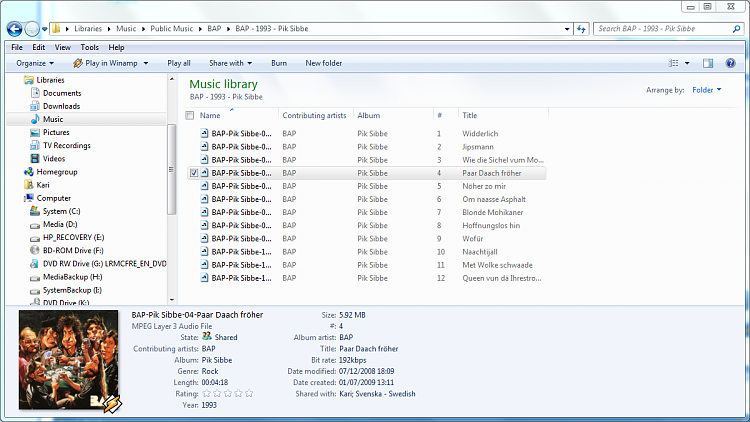Open the Tools menu
Image resolution: width=750 pixels, height=422 pixels.
click(x=89, y=47)
